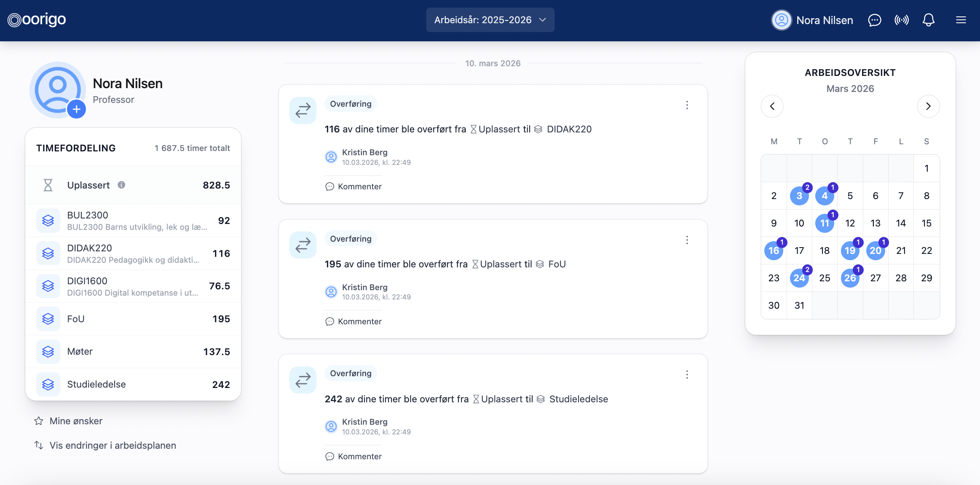The height and width of the screenshot is (485, 980).
Task: Click the info icon next to Uplassert
Action: click(122, 184)
